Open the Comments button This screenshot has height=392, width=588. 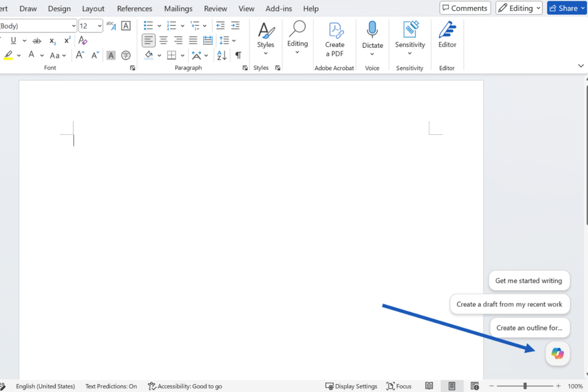465,8
